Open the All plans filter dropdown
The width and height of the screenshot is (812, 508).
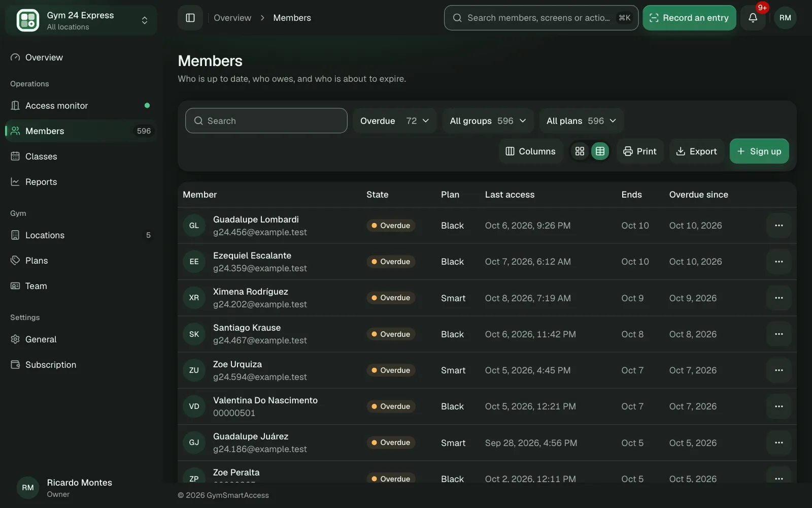click(582, 121)
